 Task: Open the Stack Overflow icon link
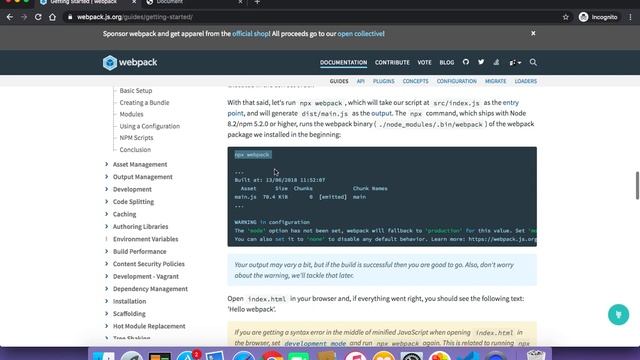coord(496,62)
